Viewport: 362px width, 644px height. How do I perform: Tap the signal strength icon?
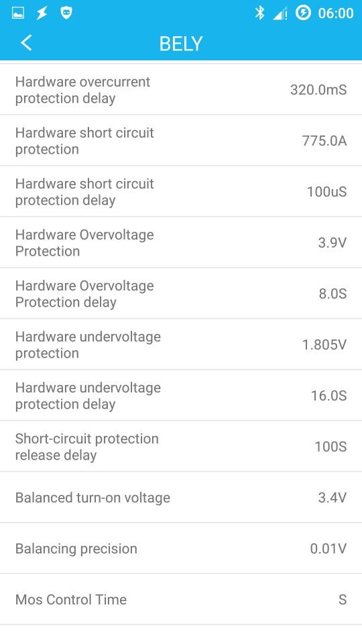tap(280, 14)
